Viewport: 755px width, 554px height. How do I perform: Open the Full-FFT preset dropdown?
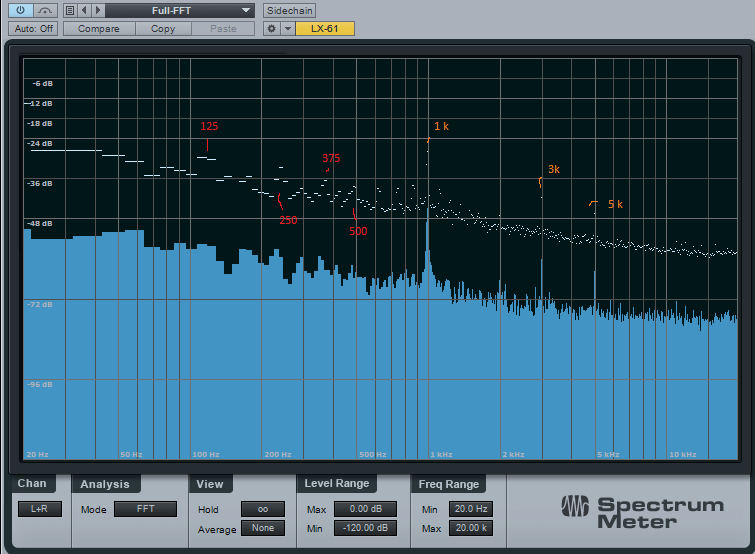click(x=180, y=10)
